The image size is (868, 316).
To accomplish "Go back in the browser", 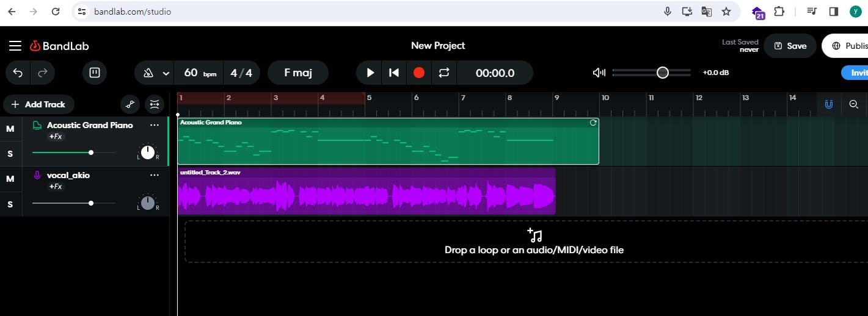I will pyautogui.click(x=12, y=12).
